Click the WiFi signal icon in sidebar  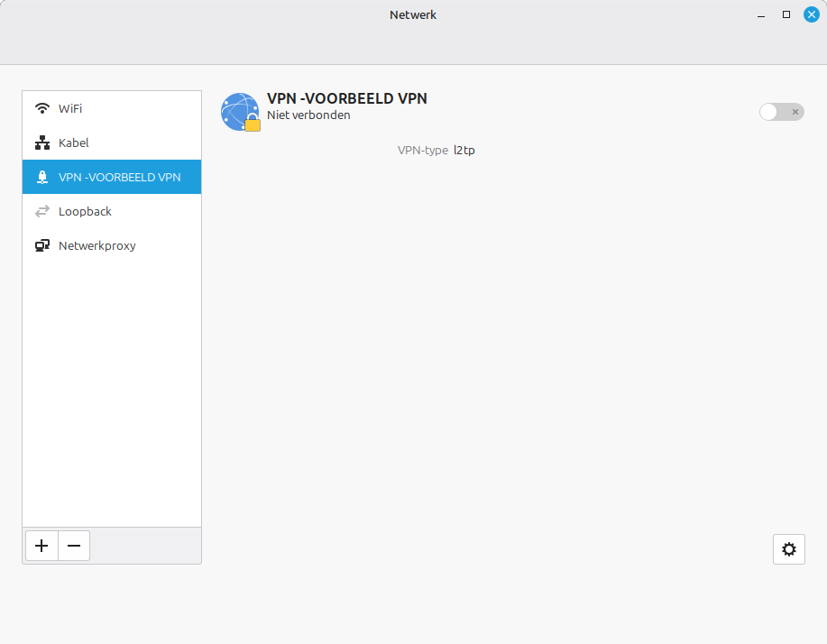42,108
